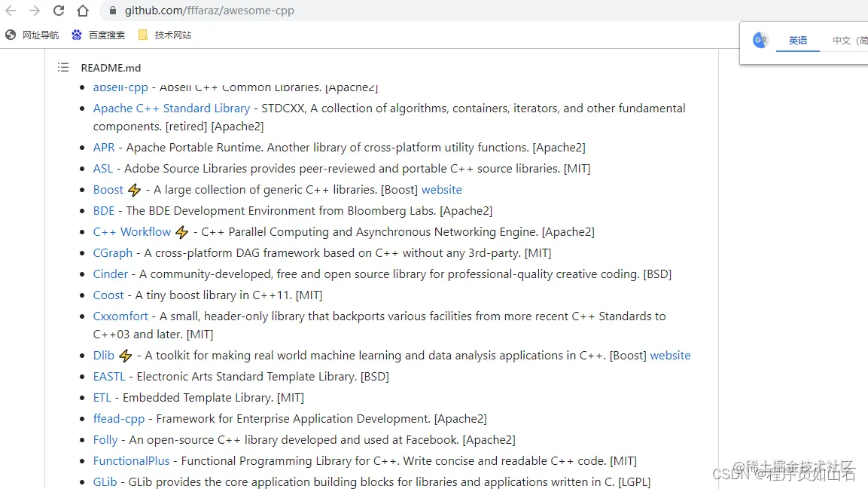Screen dimensions: 868x489
Task: Click the site lock security icon
Action: pyautogui.click(x=113, y=11)
